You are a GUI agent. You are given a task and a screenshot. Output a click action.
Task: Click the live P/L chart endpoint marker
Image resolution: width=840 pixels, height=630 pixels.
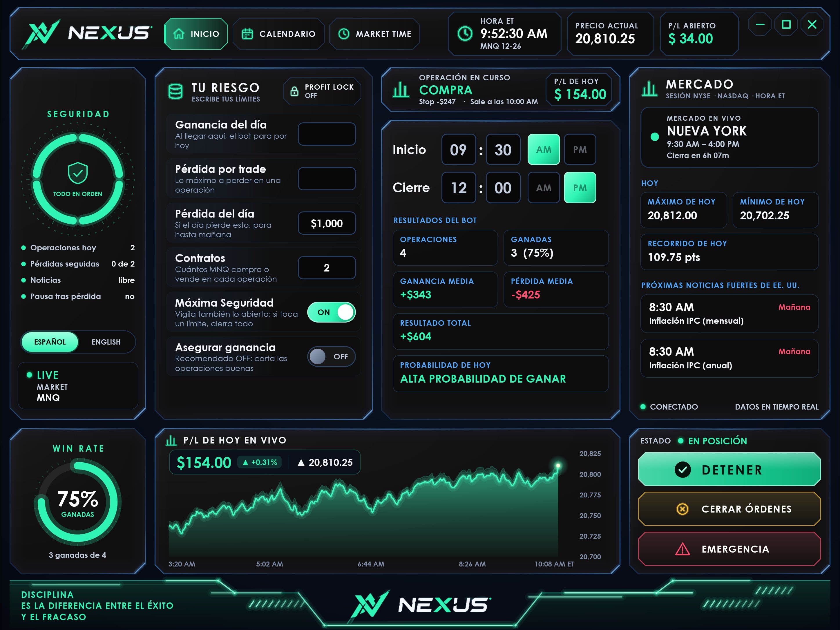(x=558, y=466)
